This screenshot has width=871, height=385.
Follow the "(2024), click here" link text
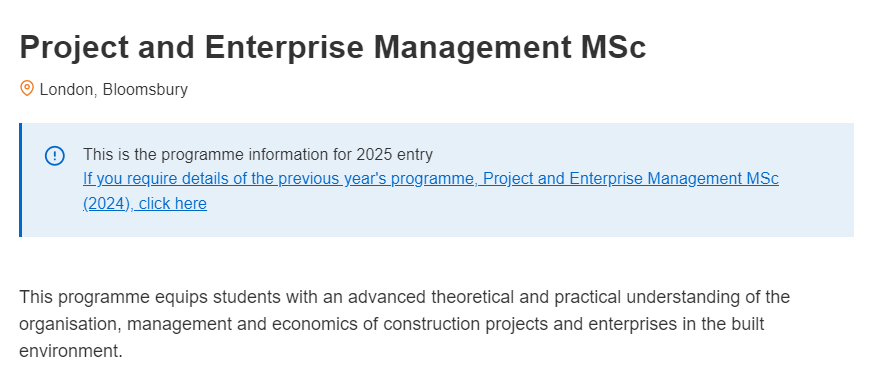click(145, 204)
